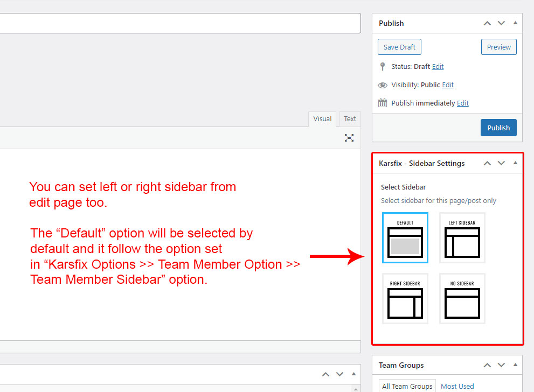
Task: Collapse Karsfix Sidebar Settings panel
Action: (x=515, y=163)
